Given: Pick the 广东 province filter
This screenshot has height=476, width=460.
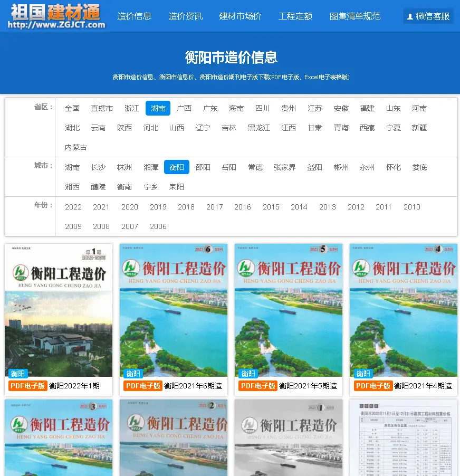Looking at the screenshot, I should [210, 108].
